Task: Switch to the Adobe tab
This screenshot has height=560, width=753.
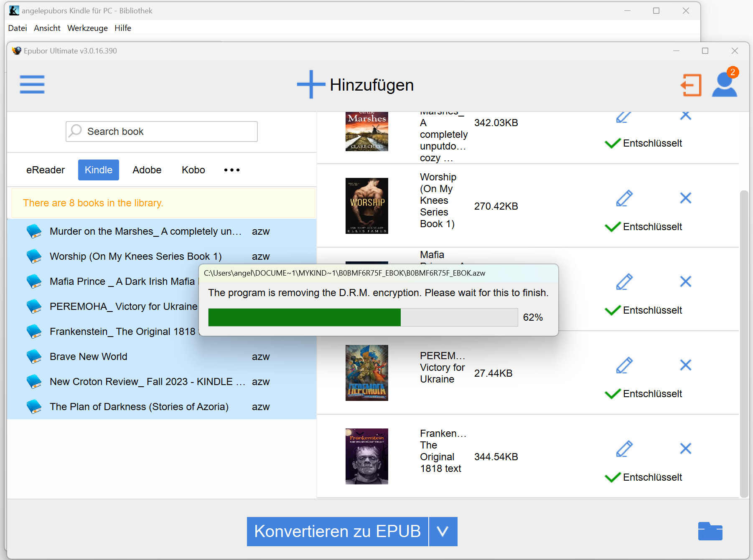Action: coord(147,170)
